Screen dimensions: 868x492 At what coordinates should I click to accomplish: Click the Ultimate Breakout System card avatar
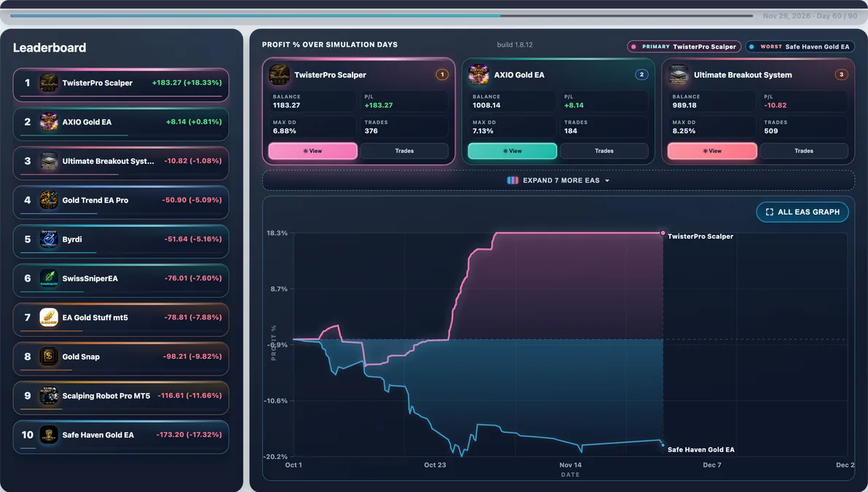click(678, 75)
